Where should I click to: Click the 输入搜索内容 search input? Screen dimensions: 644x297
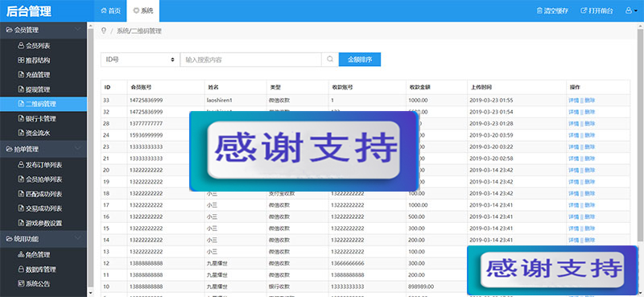[x=250, y=59]
